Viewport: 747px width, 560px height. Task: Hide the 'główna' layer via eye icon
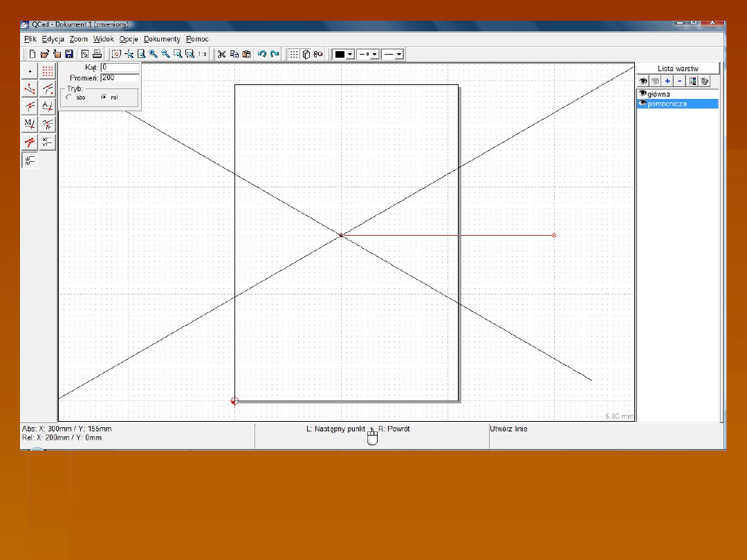pos(643,93)
